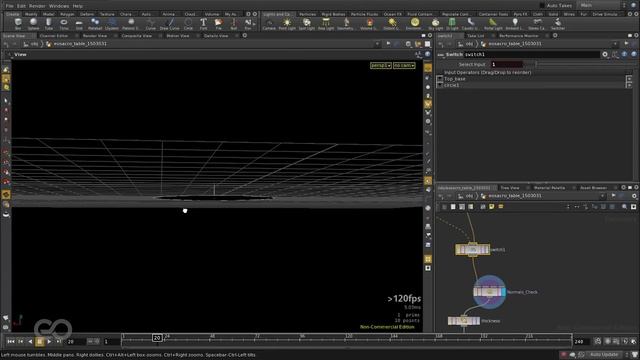The image size is (640, 360).
Task: Switch to the Performance Monitor tab
Action: 518,36
